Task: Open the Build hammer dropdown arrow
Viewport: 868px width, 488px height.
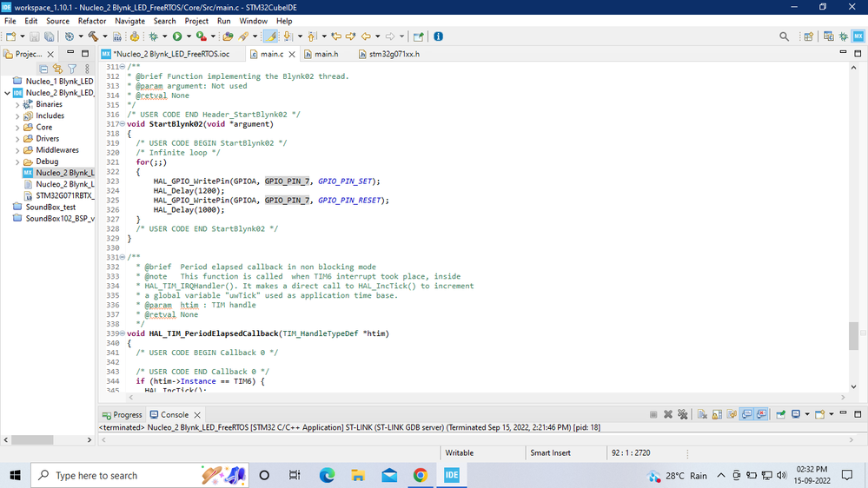Action: click(104, 36)
